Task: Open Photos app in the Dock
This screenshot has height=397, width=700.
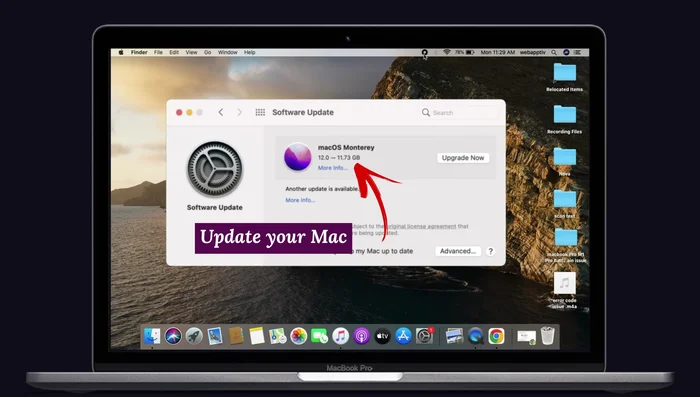Action: coord(299,336)
